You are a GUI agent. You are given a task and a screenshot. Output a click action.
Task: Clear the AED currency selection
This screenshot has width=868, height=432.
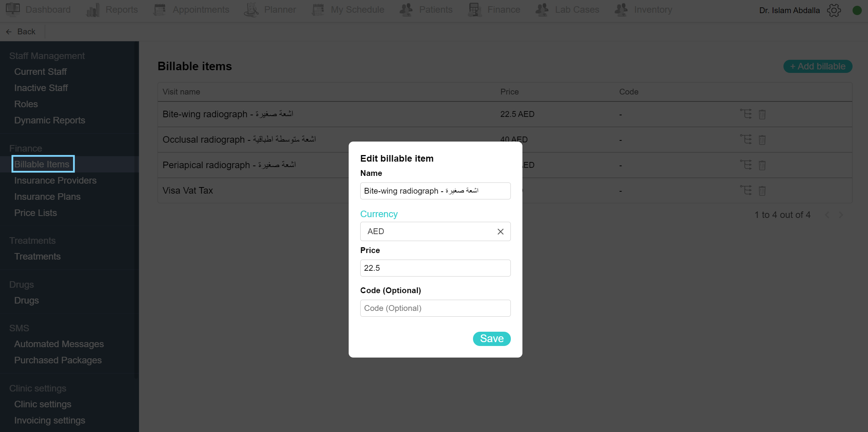tap(500, 231)
